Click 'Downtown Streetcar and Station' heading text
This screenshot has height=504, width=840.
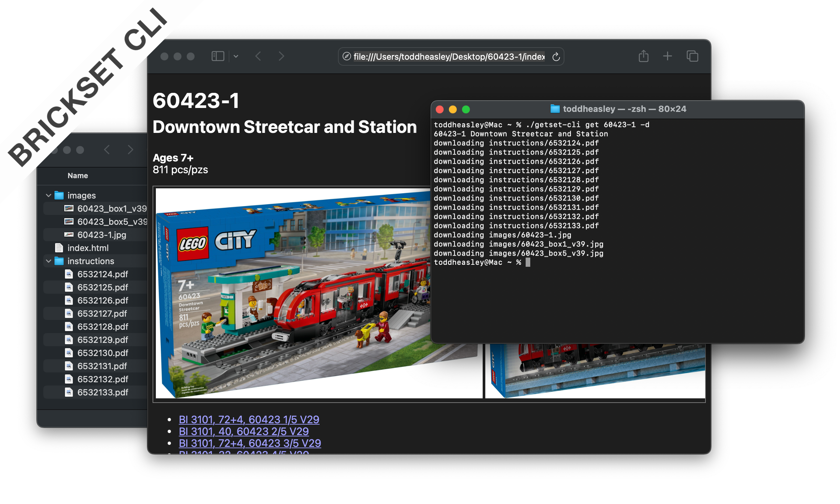click(284, 127)
